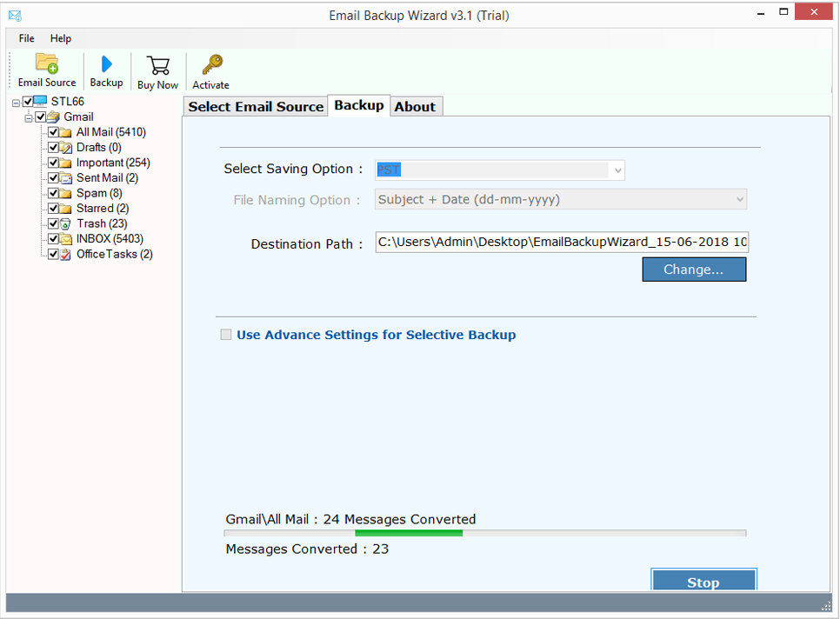The width and height of the screenshot is (840, 619).
Task: Uncheck the All Mail checkbox
Action: [53, 132]
